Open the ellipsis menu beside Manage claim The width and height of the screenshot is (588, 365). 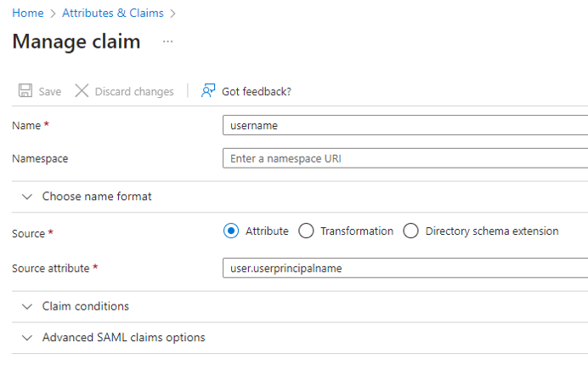pyautogui.click(x=168, y=42)
